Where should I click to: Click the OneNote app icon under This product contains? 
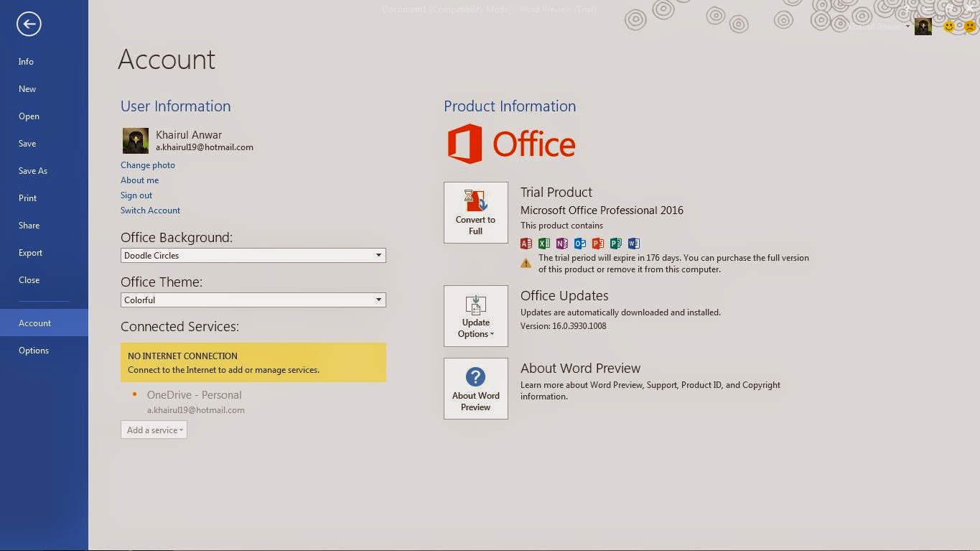[562, 244]
